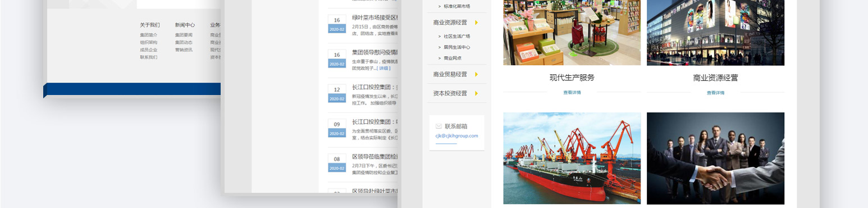Open the 新闻中心 footer heading
Image resolution: width=868 pixels, height=208 pixels.
pyautogui.click(x=185, y=25)
